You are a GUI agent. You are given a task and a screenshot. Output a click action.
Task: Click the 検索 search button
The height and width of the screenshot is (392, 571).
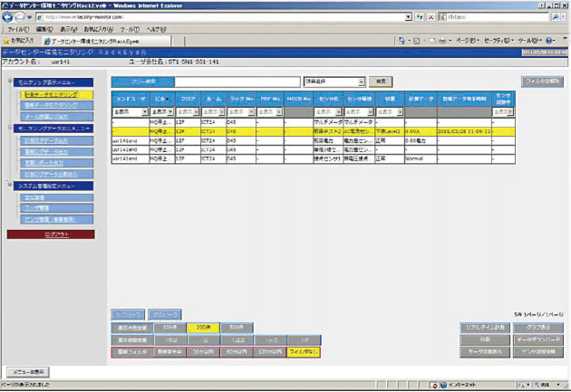tap(383, 81)
